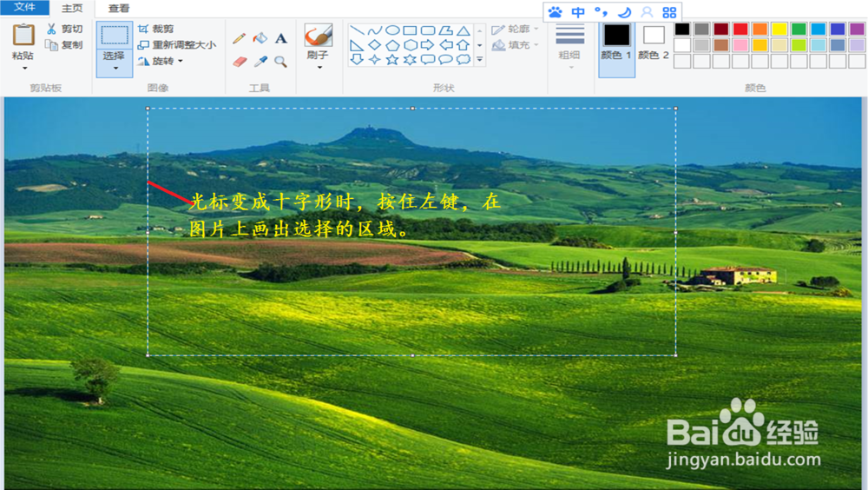Select the Eraser tool
This screenshot has width=868, height=490.
click(x=240, y=61)
